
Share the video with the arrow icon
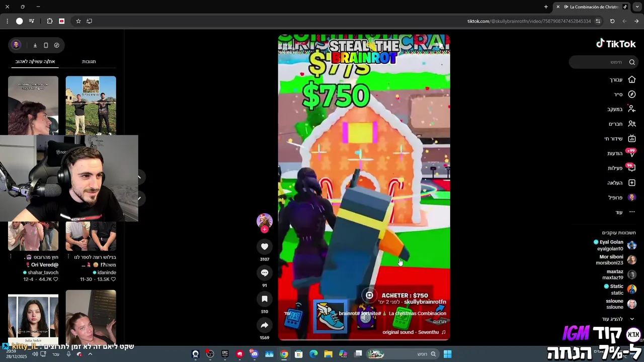265,325
